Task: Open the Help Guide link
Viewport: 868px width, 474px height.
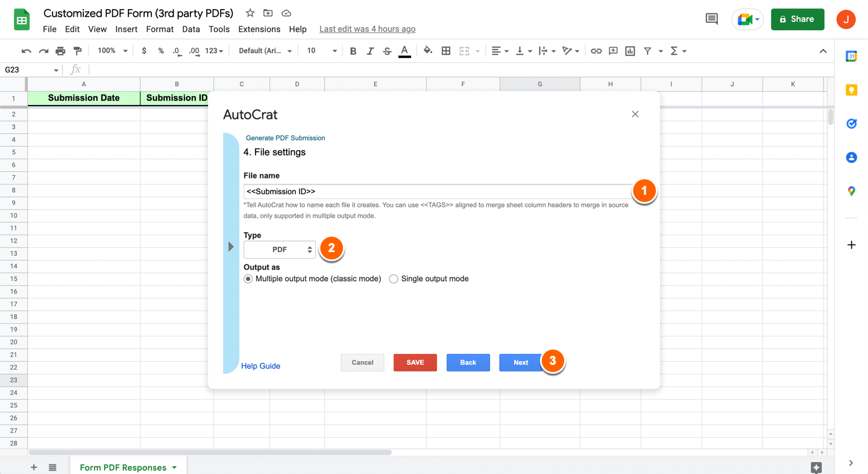Action: 260,366
